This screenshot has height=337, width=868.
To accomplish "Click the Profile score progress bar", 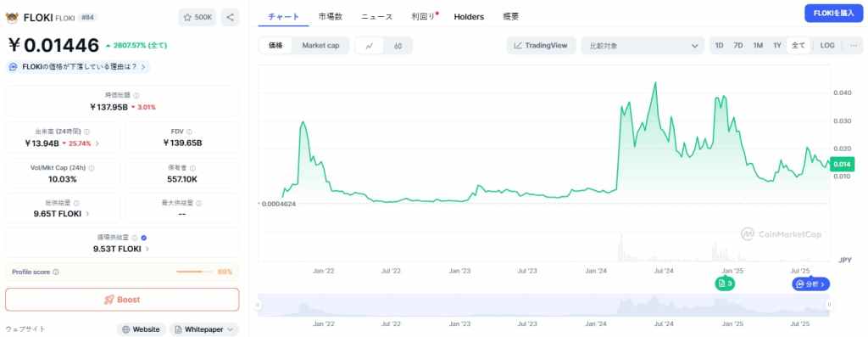I will (196, 272).
